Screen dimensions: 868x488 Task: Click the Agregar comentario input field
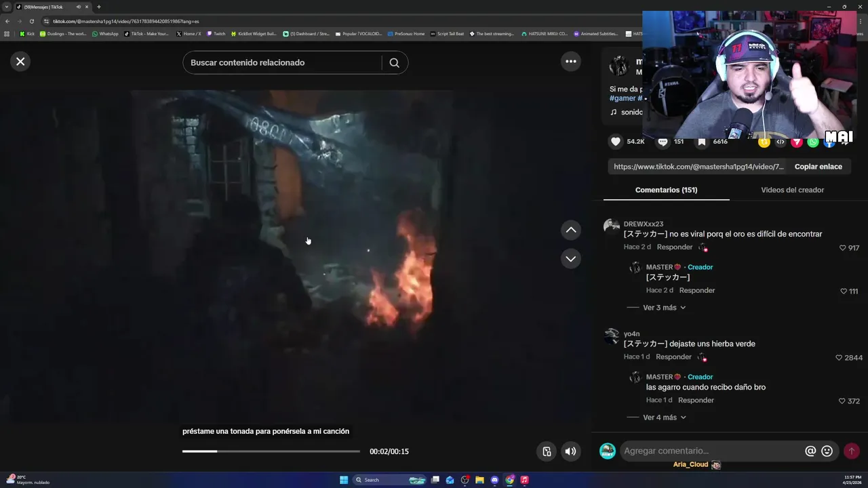[712, 451]
